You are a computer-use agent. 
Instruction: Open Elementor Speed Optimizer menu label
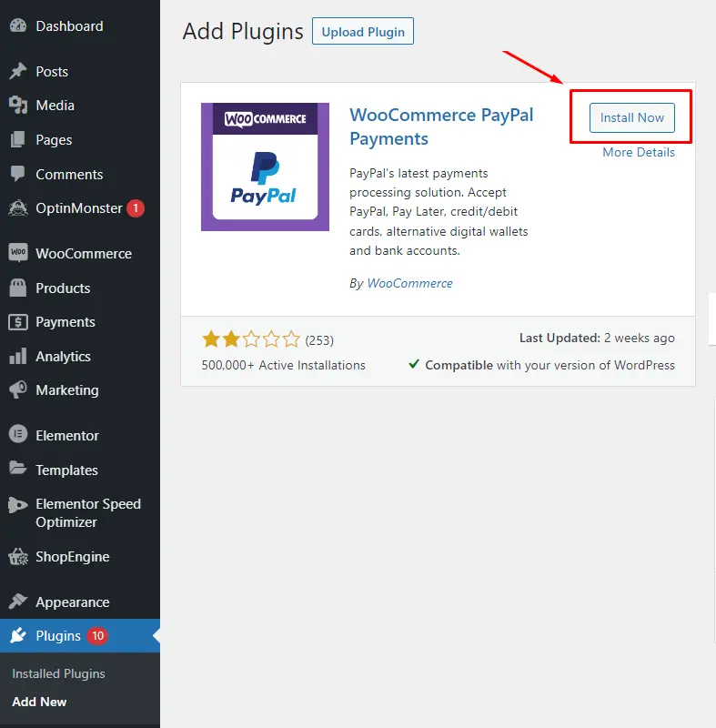tap(88, 512)
